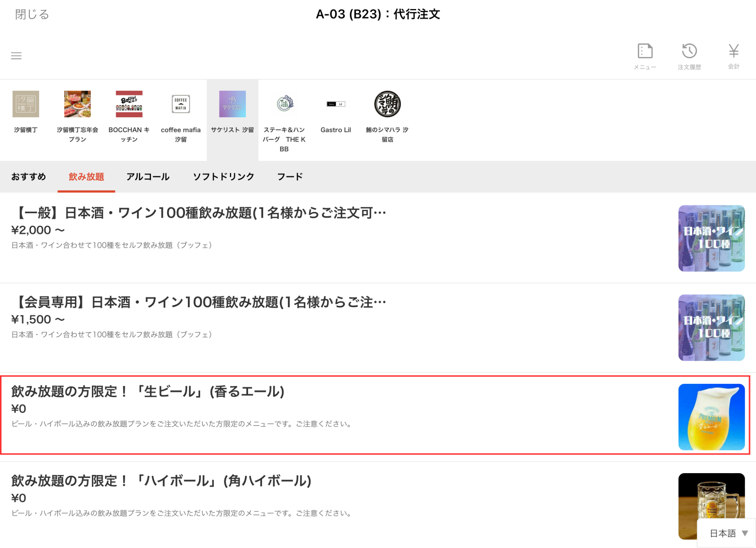
Task: Open the hamburger menu
Action: (16, 56)
